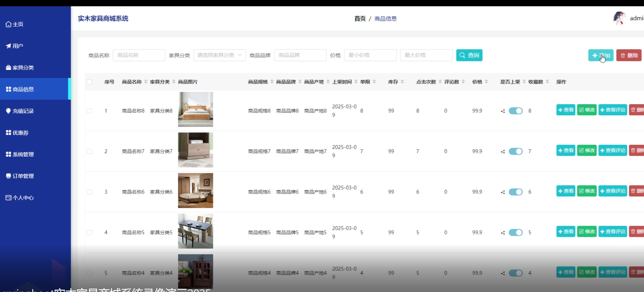This screenshot has width=644, height=292.
Task: Click the lightbulb icon beside 充值记录
Action: 8,111
